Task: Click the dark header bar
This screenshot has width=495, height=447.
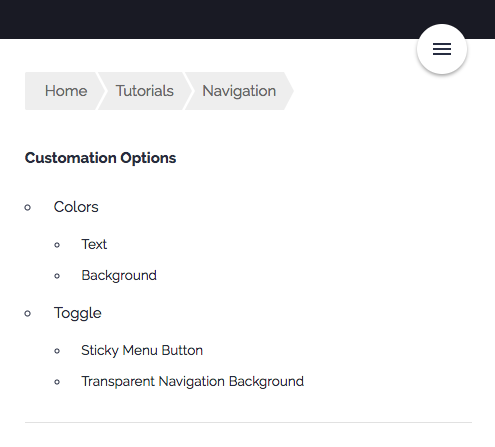Action: [207, 19]
